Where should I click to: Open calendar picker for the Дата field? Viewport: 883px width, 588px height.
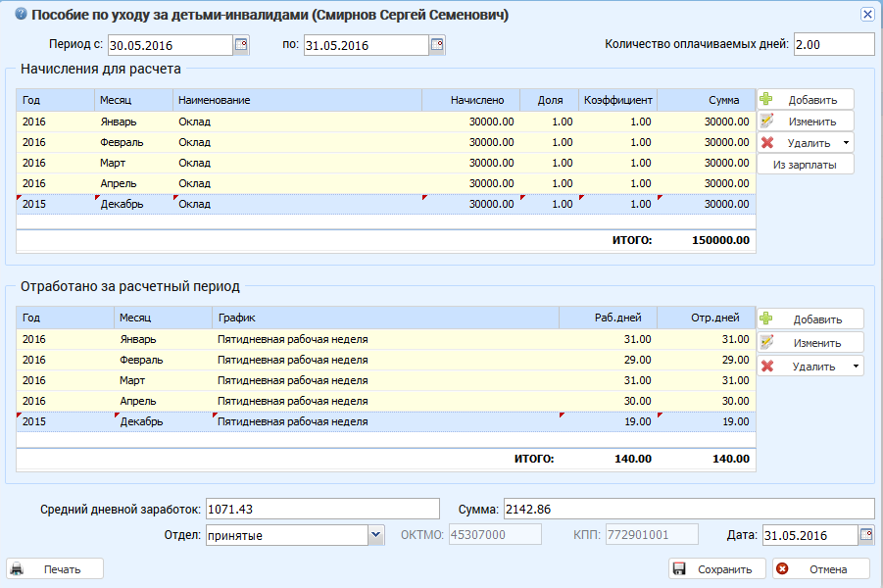[x=866, y=534]
